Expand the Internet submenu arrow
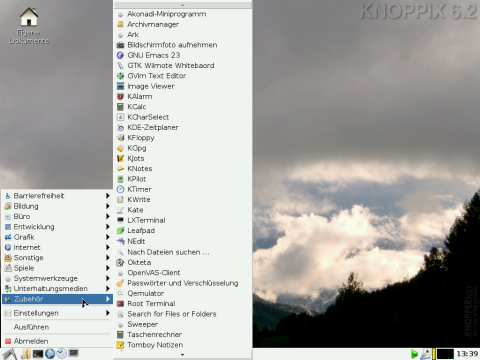The width and height of the screenshot is (480, 360). coord(108,247)
